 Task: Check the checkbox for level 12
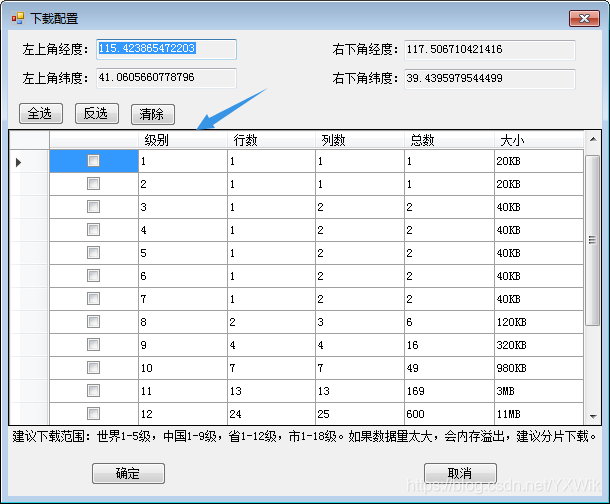(93, 413)
